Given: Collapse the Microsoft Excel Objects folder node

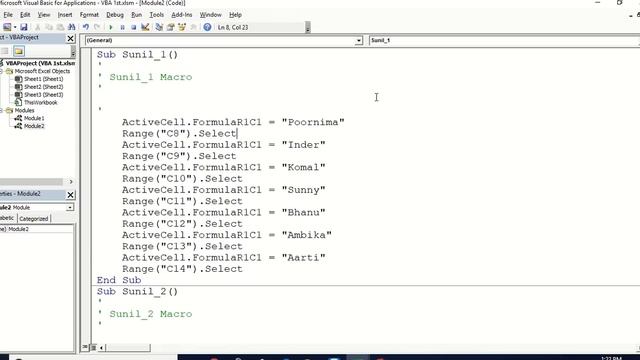Looking at the screenshot, I should click(1, 71).
